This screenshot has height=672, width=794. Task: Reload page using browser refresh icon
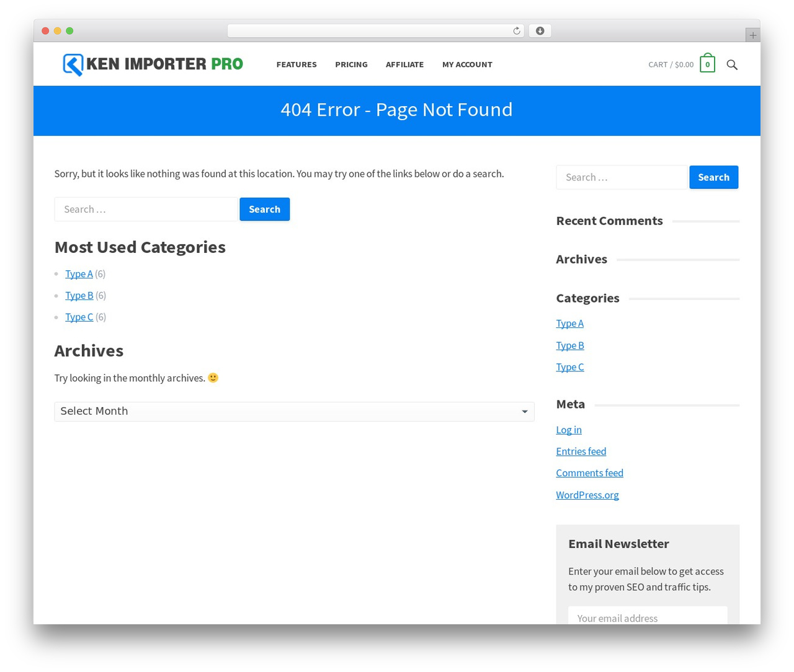(516, 31)
